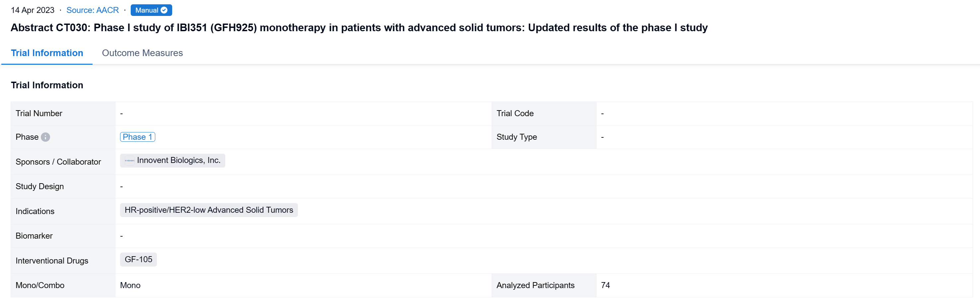Click the Mono value in Mono/Combo row
The image size is (980, 305).
click(130, 285)
